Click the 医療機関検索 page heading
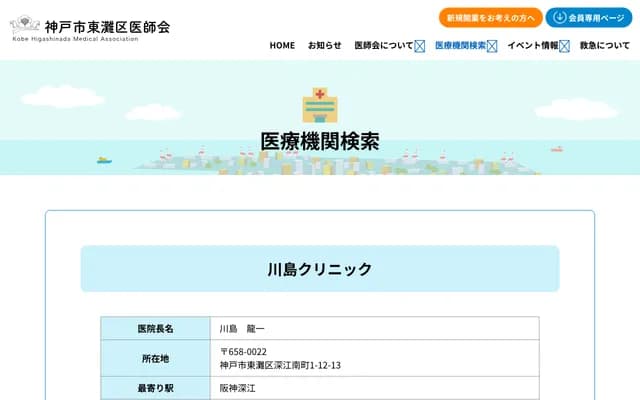This screenshot has width=640, height=400. coord(320,141)
